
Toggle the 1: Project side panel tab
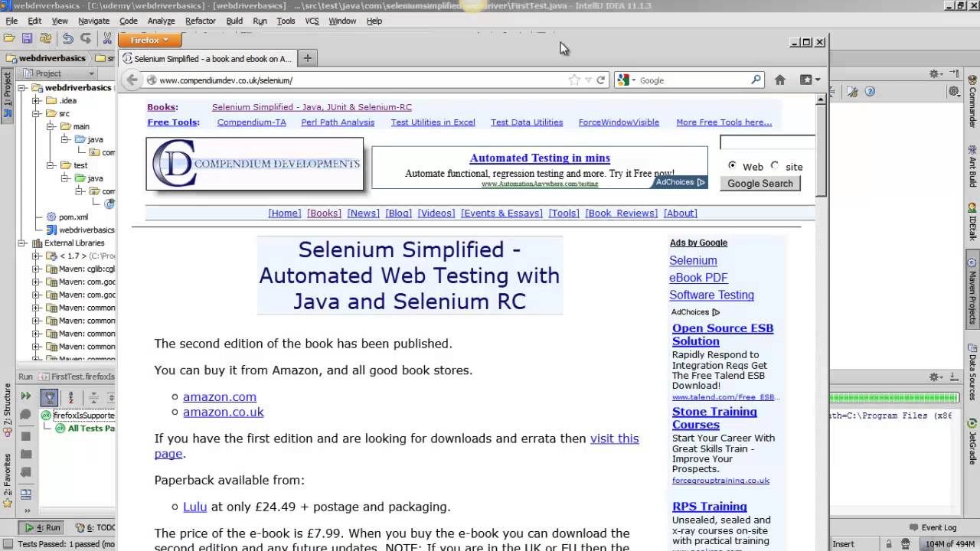coord(7,95)
